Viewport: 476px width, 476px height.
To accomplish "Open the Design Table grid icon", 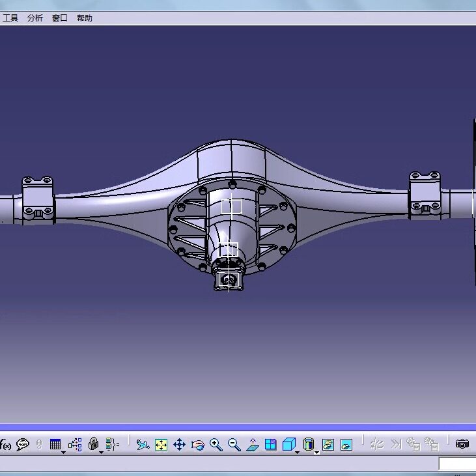I will [x=55, y=445].
